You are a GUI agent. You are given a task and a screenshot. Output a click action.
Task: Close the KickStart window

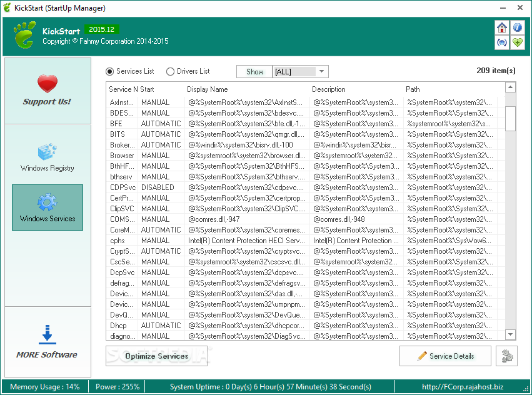519,7
